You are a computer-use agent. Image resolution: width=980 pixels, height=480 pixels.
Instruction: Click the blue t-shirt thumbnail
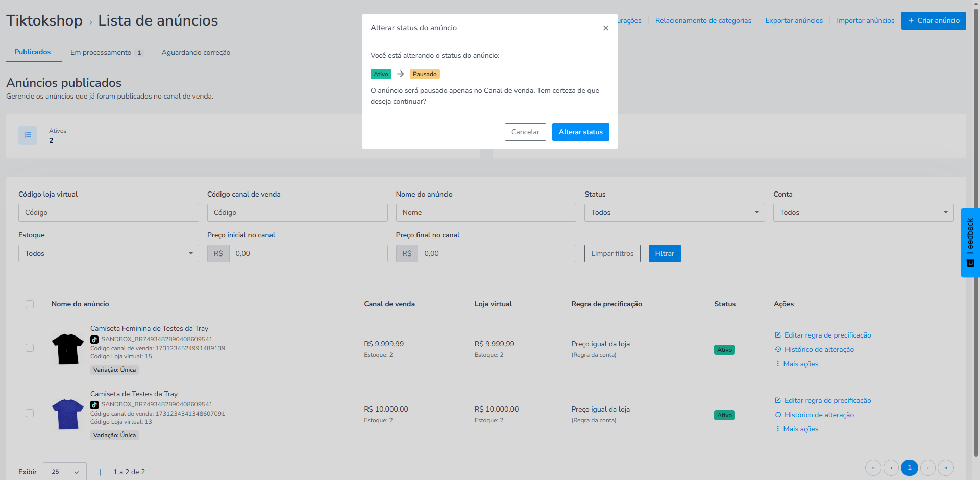tap(67, 414)
